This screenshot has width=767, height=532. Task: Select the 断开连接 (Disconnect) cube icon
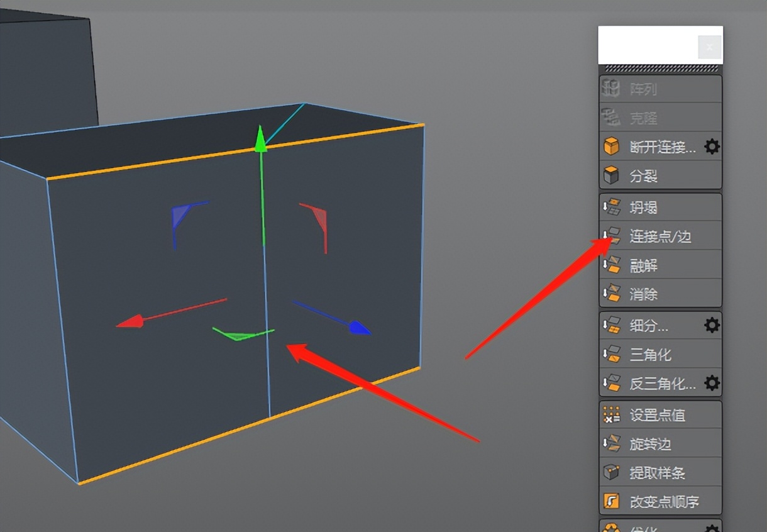coord(610,146)
